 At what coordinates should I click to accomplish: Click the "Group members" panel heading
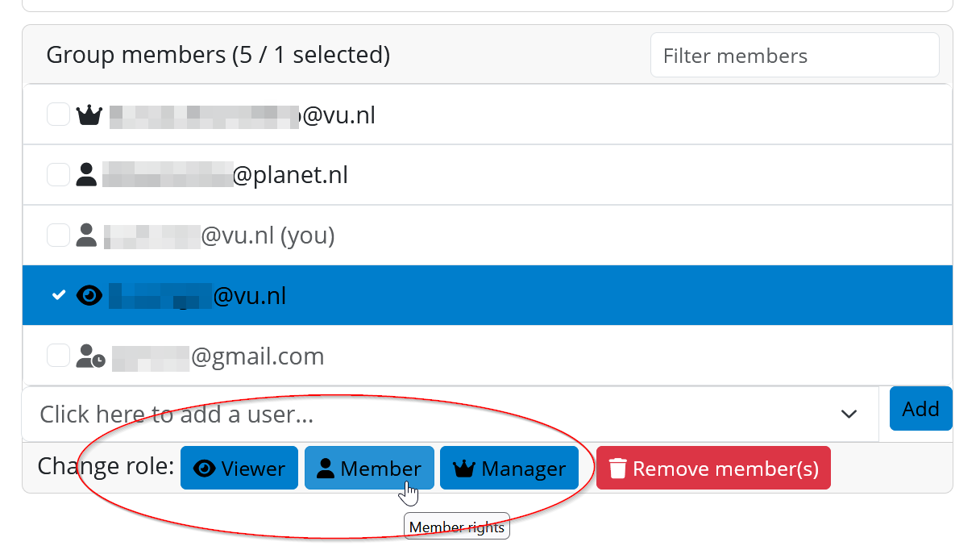click(x=218, y=55)
